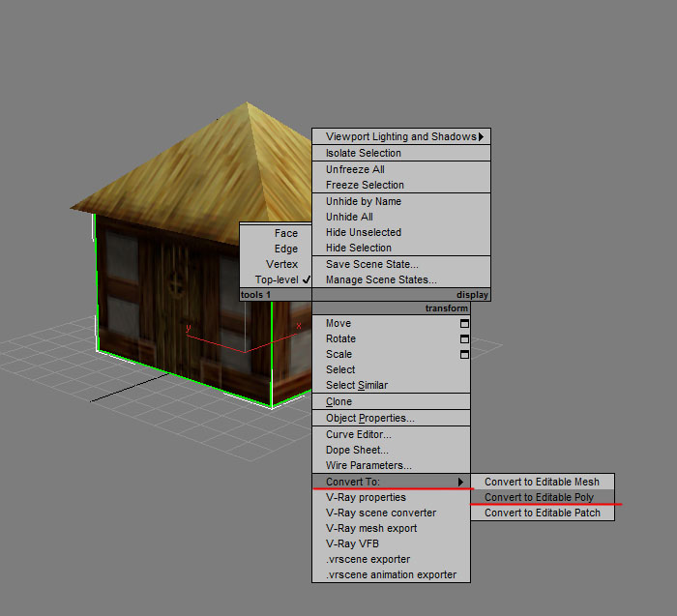Choose Isolate Selection
The image size is (677, 616).
point(401,153)
